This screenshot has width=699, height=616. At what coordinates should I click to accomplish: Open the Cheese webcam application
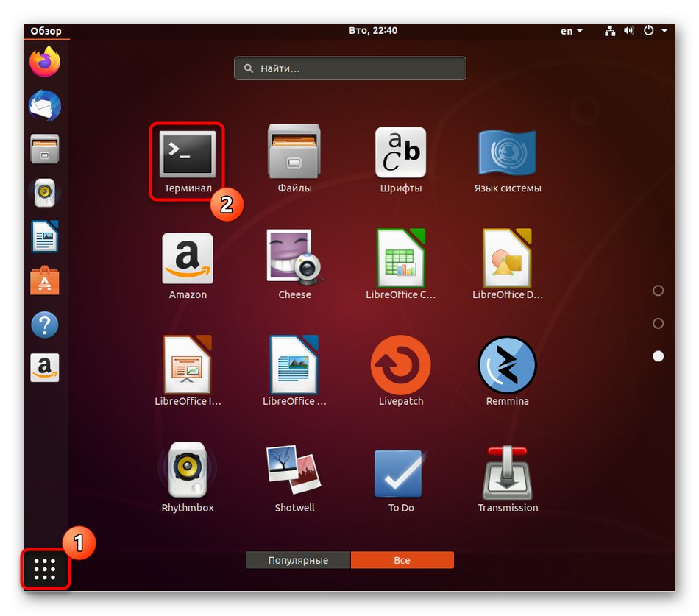click(x=294, y=265)
